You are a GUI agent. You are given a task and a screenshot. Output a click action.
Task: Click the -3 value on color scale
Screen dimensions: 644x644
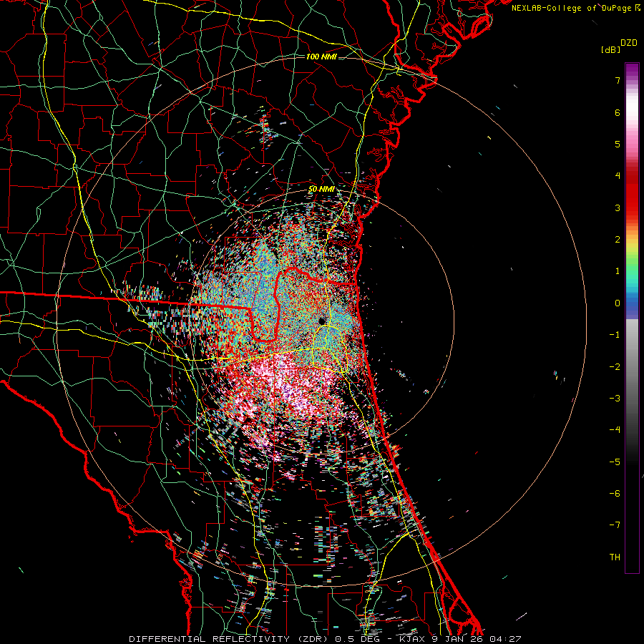point(615,399)
